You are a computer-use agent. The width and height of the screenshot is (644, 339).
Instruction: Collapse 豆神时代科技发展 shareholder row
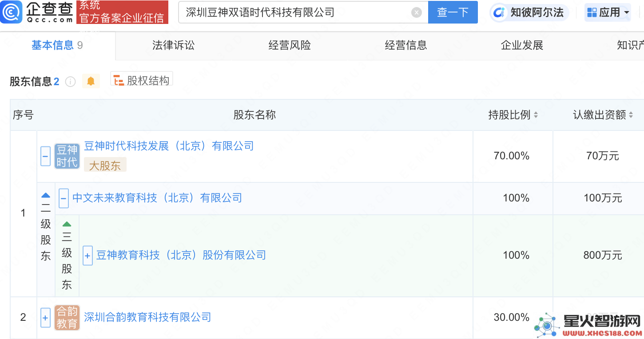(45, 157)
